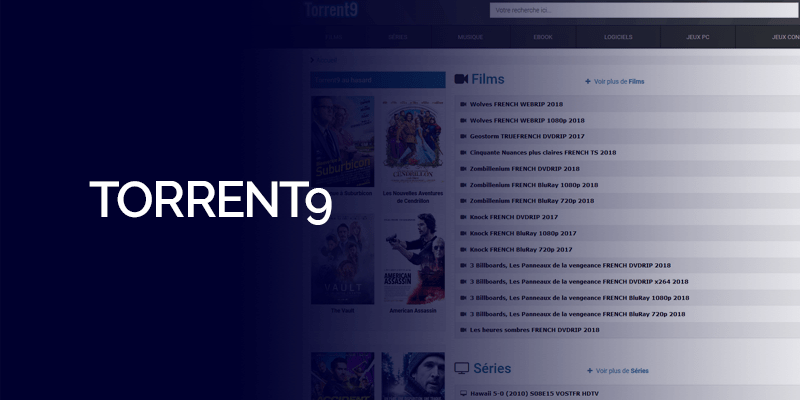Screen dimensions: 800x400
Task: Open Les Nouvelles Aventures de Cendrillon poster
Action: click(x=413, y=141)
